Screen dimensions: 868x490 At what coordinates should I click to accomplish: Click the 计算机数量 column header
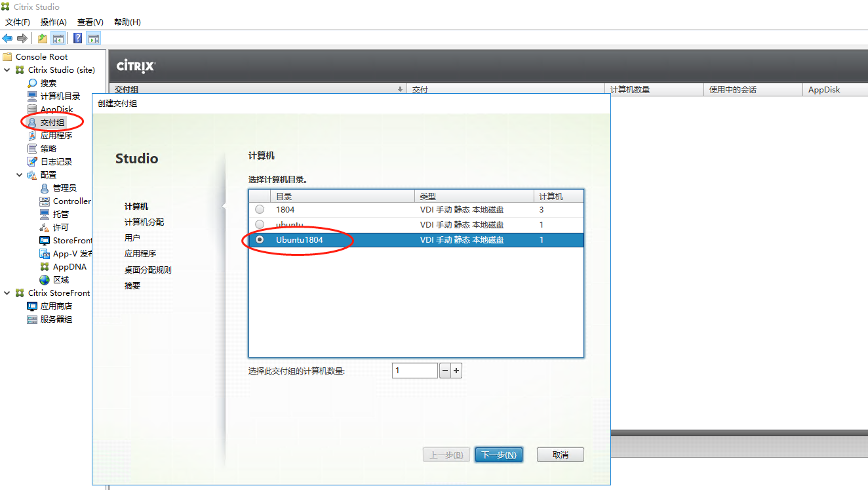point(654,90)
